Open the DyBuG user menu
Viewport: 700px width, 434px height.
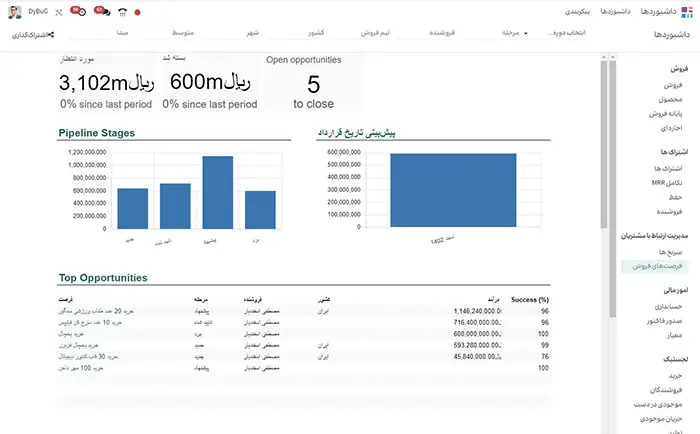click(x=38, y=11)
